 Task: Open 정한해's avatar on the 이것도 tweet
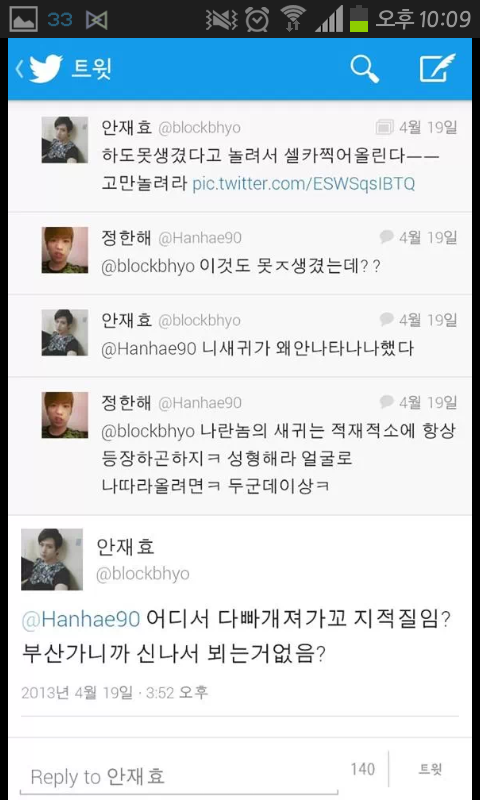(x=65, y=250)
